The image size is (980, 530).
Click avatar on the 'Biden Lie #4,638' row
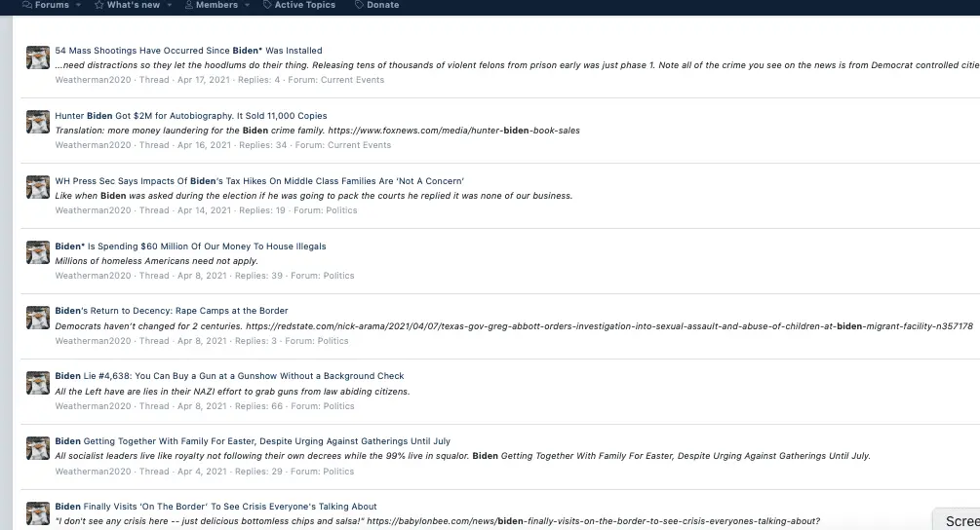[x=37, y=383]
